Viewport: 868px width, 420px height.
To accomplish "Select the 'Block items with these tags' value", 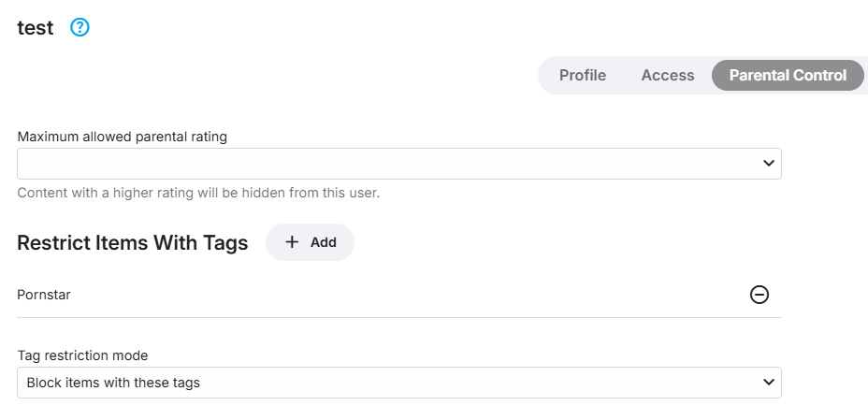I will (113, 383).
